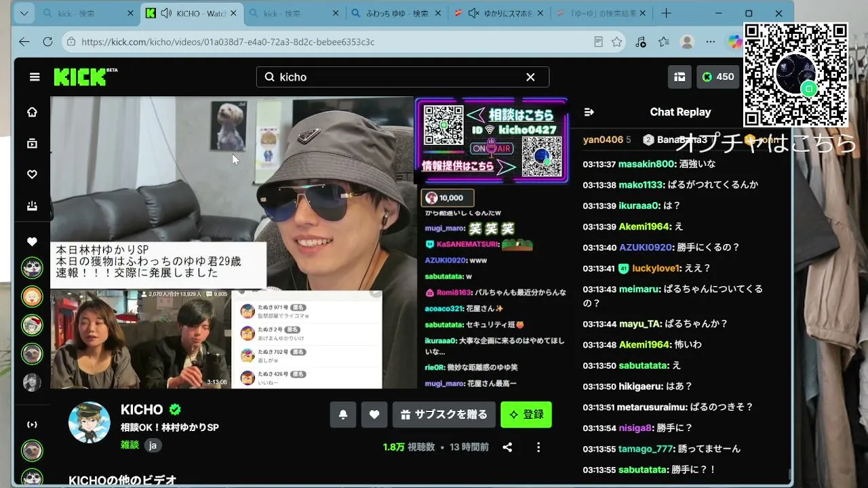The image size is (868, 488).
Task: Share the video with the share icon
Action: 507,447
